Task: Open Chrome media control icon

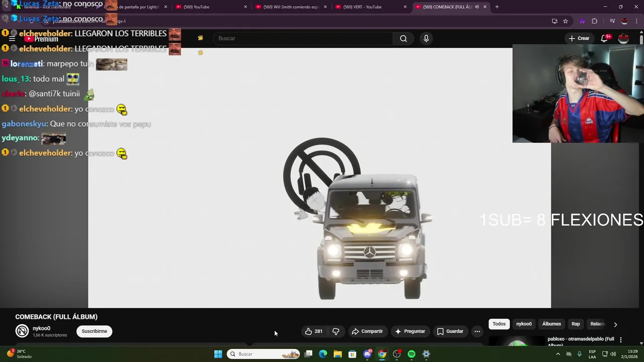Action: click(x=612, y=21)
